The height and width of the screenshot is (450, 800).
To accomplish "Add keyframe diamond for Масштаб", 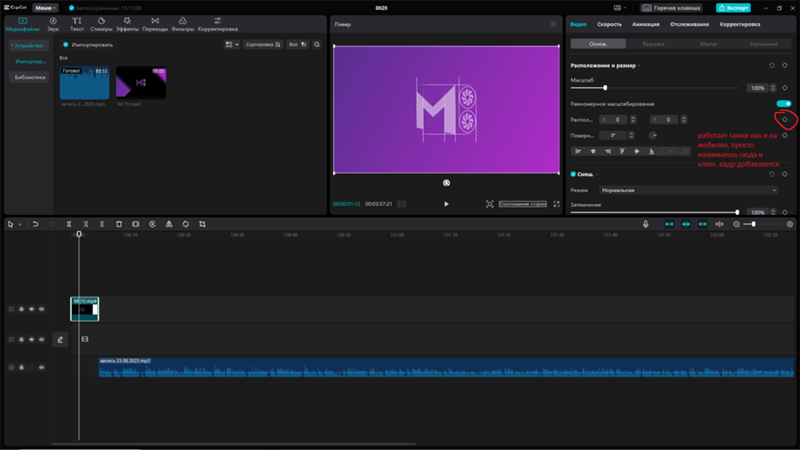I will 785,88.
